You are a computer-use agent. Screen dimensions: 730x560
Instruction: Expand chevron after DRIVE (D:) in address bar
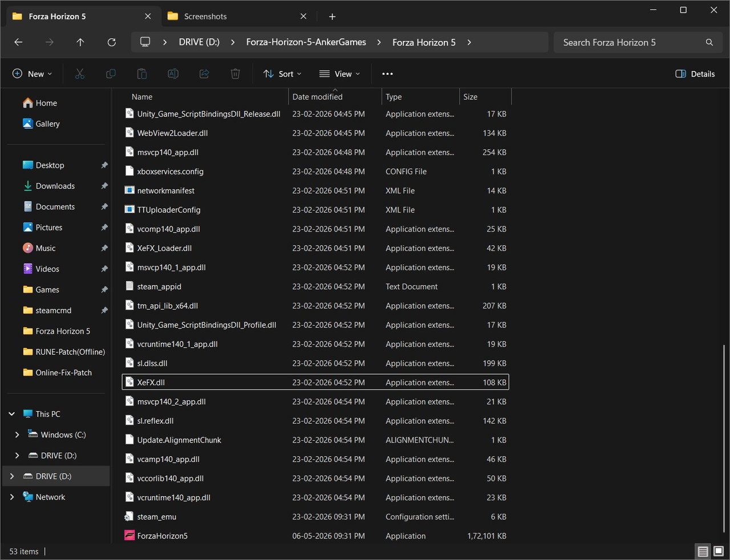point(233,42)
